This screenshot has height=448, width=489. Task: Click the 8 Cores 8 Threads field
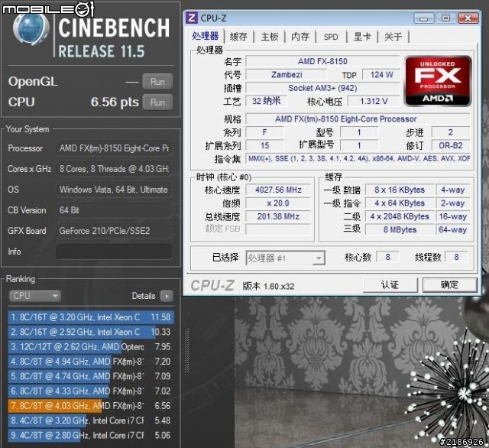(x=114, y=169)
